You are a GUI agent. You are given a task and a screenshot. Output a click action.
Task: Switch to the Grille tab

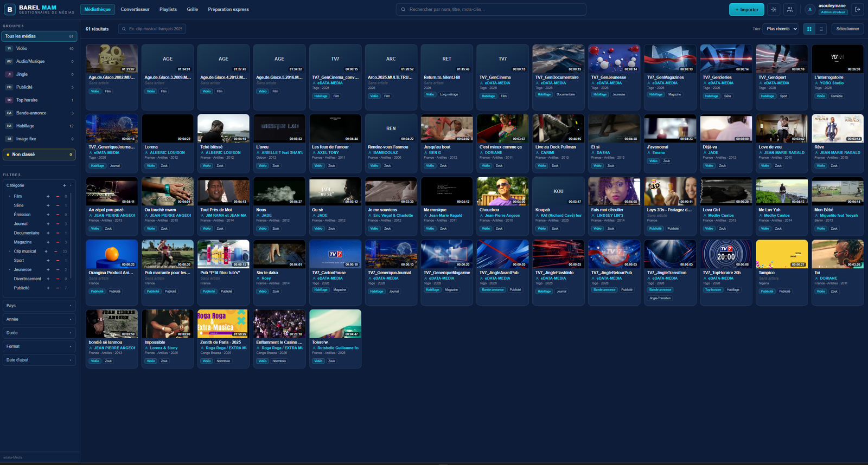pyautogui.click(x=193, y=9)
